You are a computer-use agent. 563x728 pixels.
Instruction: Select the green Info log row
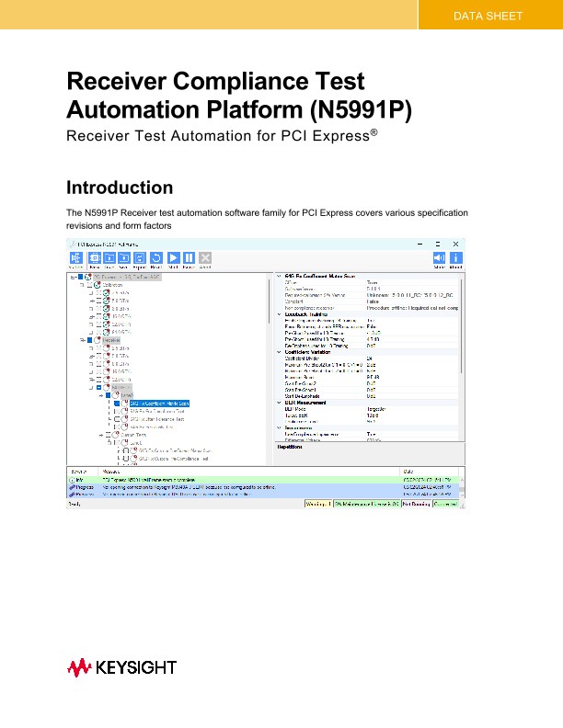[263, 480]
